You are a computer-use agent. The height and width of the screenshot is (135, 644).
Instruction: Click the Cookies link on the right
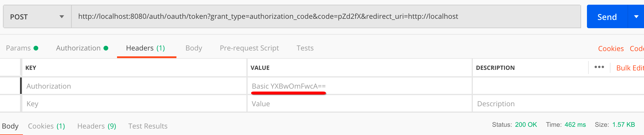point(611,49)
